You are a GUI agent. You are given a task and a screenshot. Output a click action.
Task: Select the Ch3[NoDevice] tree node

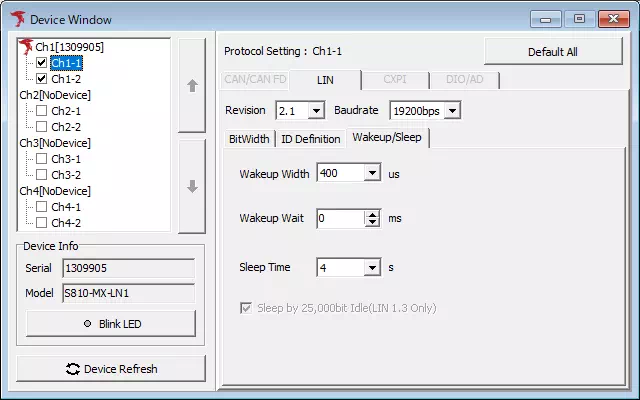click(x=55, y=142)
